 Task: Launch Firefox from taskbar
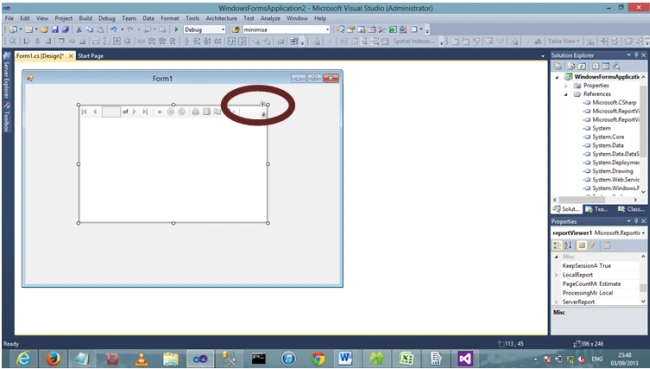(53, 358)
